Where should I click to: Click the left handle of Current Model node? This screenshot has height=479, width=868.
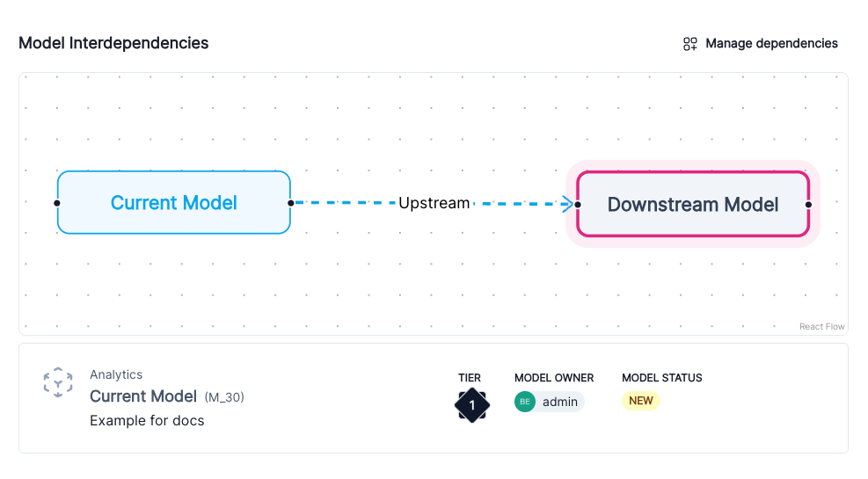[x=57, y=203]
